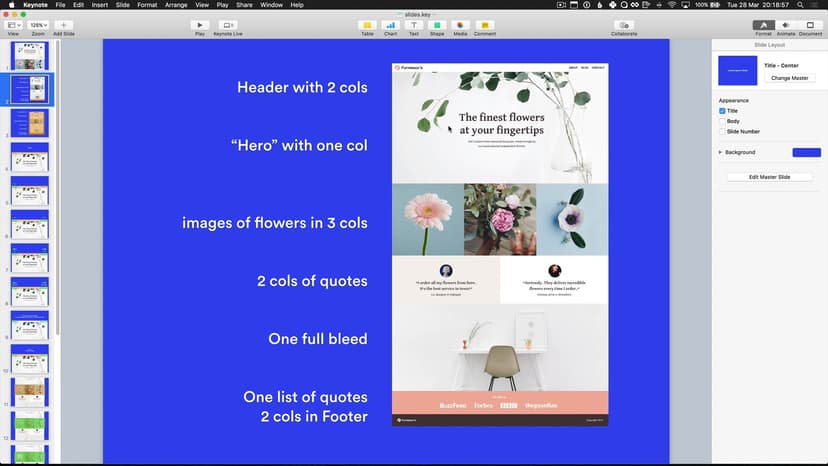
Task: Open the Animate inspector
Action: 787,24
